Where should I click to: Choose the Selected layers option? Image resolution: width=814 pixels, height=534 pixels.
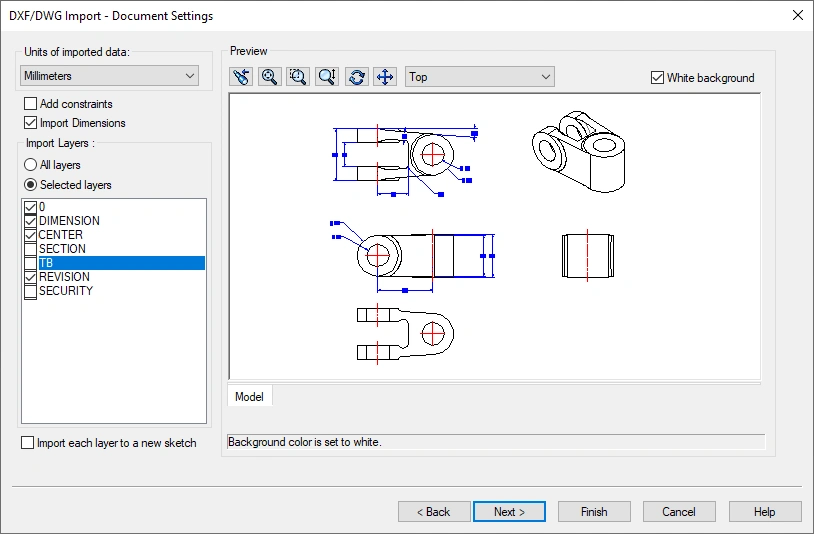31,185
